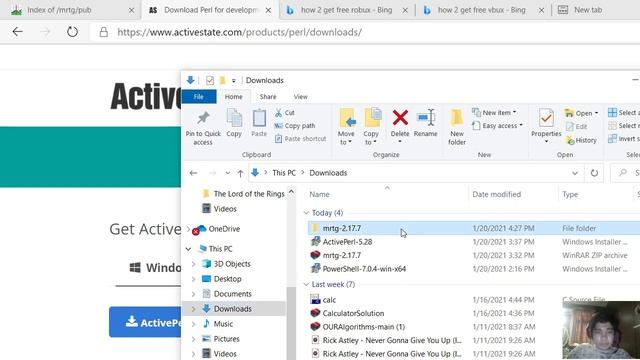Expand the OneDrive tree node
640x360 pixels.
pos(188,229)
